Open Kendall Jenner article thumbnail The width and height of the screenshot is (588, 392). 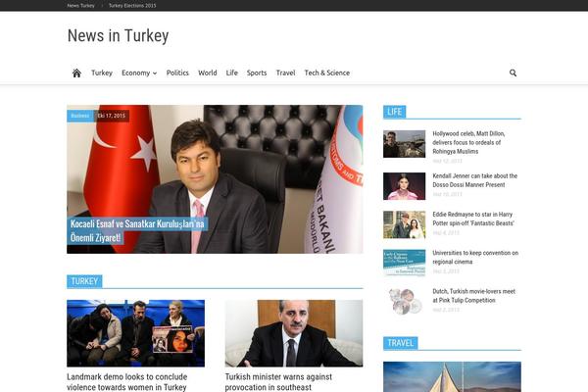(x=404, y=186)
